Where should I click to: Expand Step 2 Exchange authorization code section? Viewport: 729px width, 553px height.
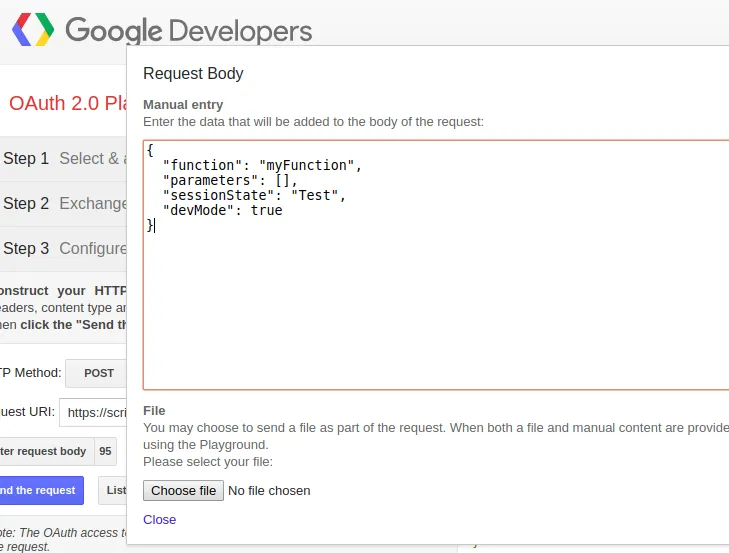click(x=63, y=204)
